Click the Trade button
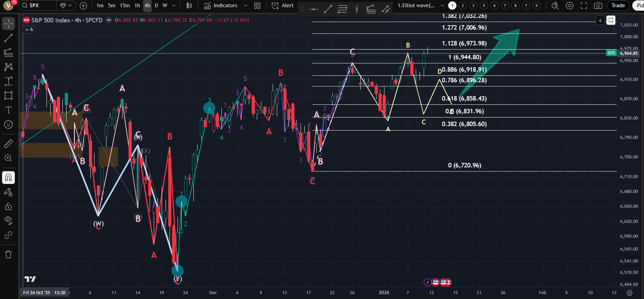The image size is (644, 299). coord(618,6)
